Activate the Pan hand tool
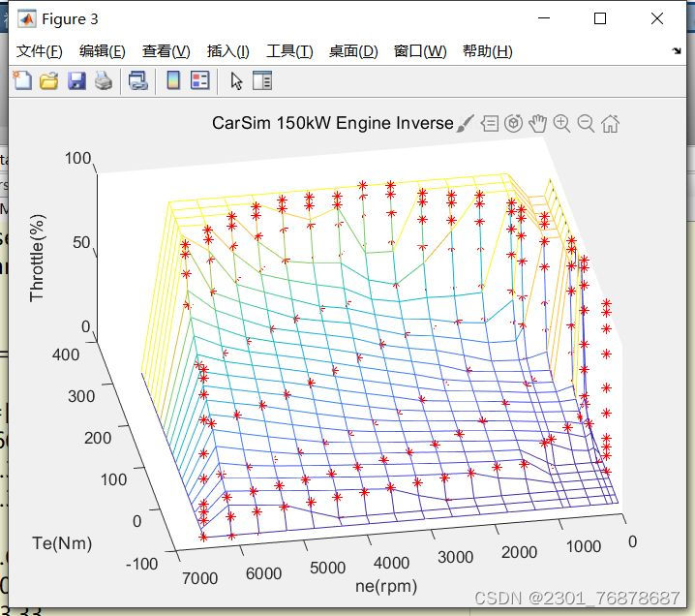 537,123
